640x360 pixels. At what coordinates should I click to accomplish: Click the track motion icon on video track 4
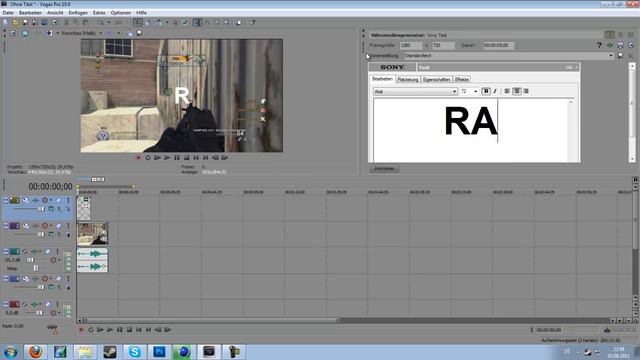(x=26, y=279)
